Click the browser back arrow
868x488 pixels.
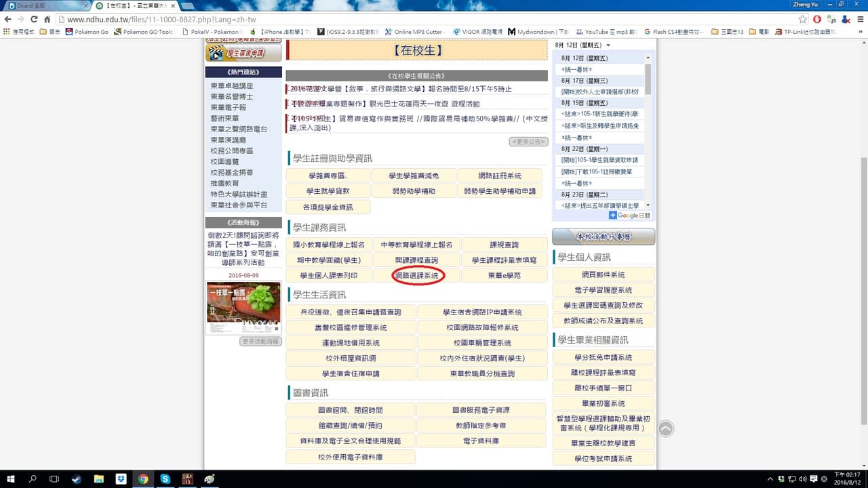[x=9, y=19]
